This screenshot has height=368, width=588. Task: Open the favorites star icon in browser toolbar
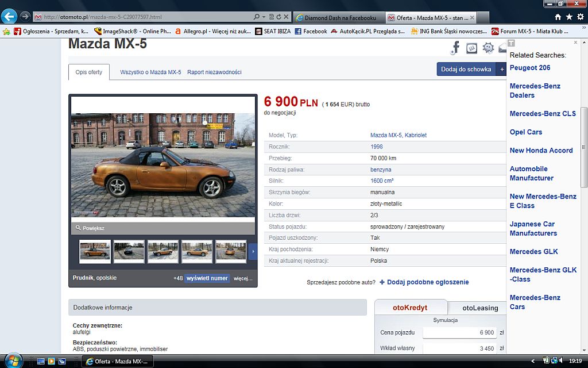569,17
